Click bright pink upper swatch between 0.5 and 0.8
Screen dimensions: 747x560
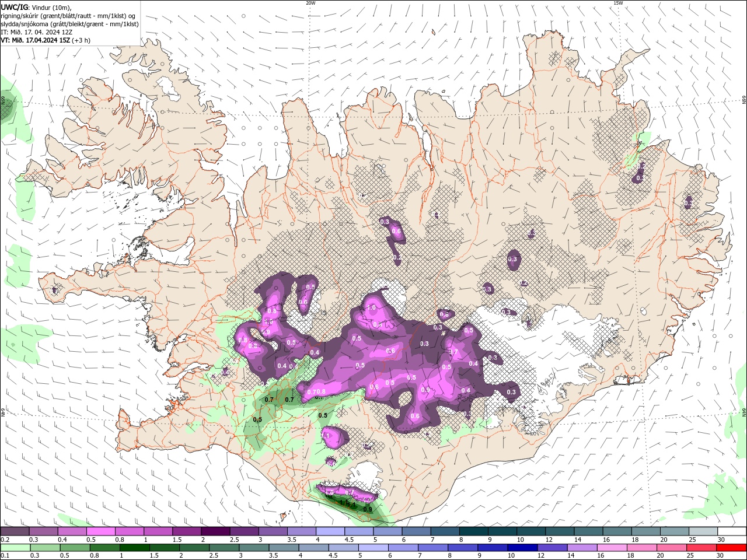point(100,531)
